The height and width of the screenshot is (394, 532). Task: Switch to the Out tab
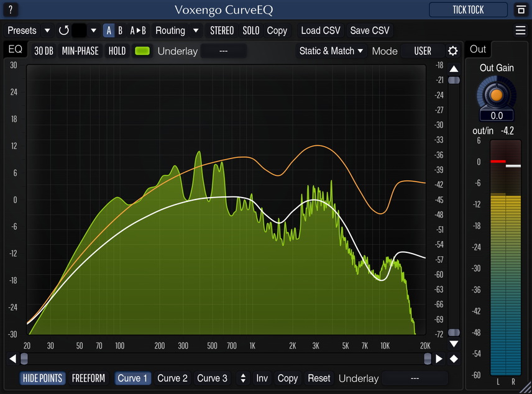coord(478,49)
